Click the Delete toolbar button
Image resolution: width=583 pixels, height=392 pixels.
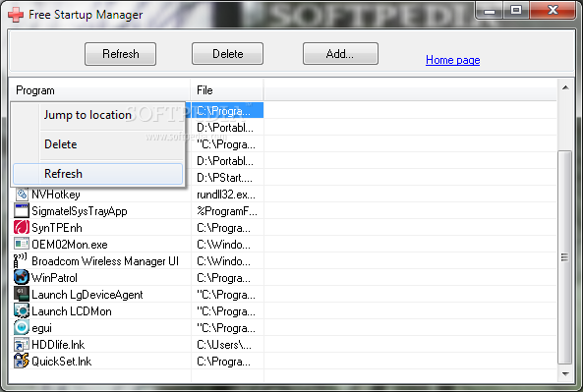(x=227, y=54)
